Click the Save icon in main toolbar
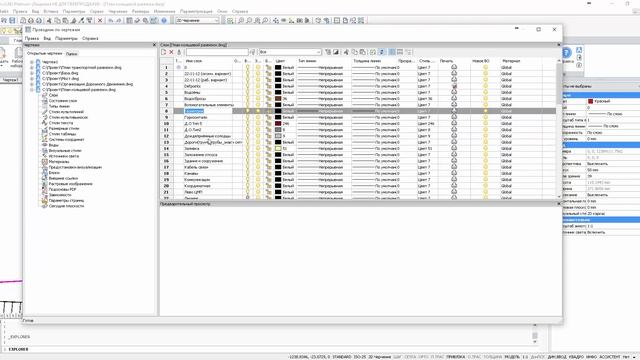This screenshot has width=640, height=360. 12,20
